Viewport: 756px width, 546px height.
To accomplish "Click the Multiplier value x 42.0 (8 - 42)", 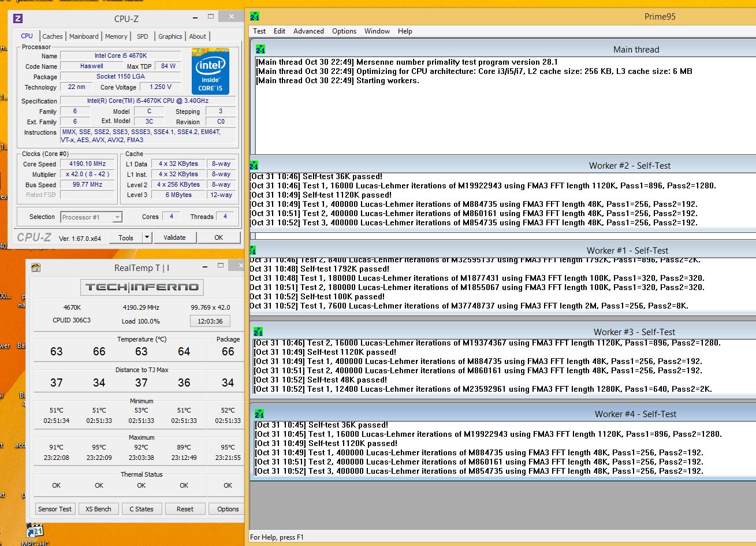I will 88,174.
